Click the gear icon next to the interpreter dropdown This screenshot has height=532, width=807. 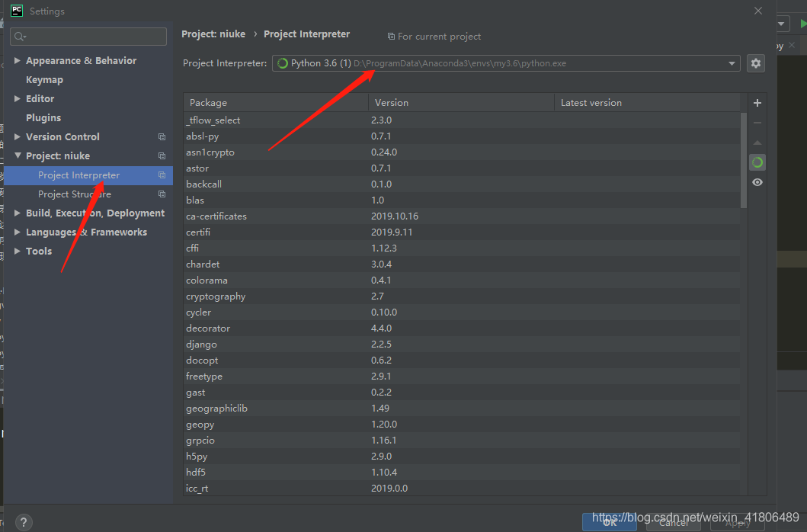pos(755,63)
